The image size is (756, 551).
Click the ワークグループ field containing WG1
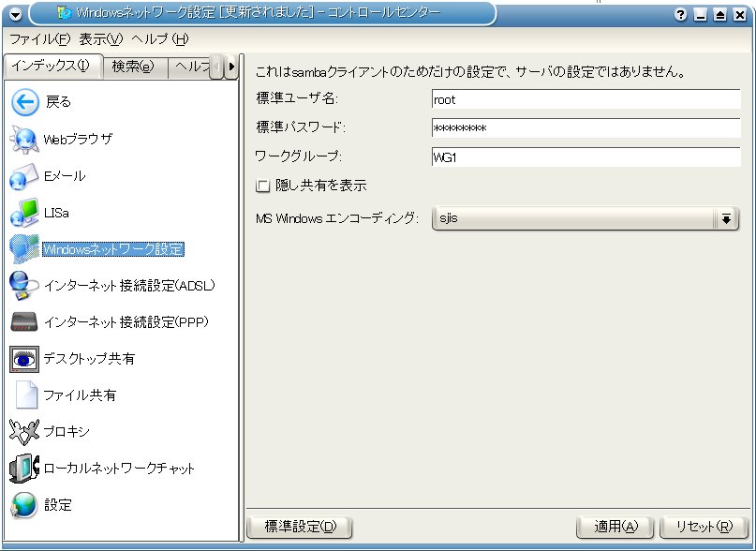[x=586, y=156]
